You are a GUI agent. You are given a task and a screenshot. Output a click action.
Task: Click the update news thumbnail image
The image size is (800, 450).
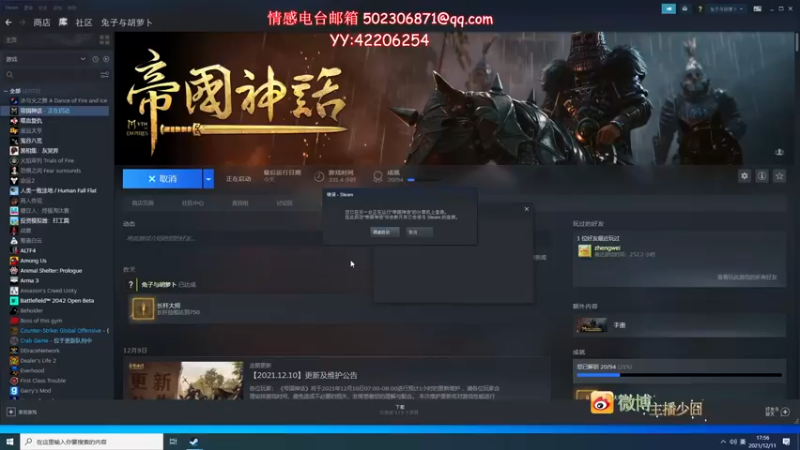(x=184, y=381)
